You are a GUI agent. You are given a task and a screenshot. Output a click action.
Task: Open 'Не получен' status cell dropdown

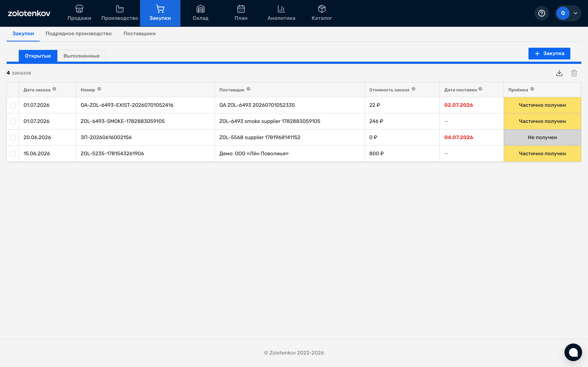pyautogui.click(x=542, y=137)
